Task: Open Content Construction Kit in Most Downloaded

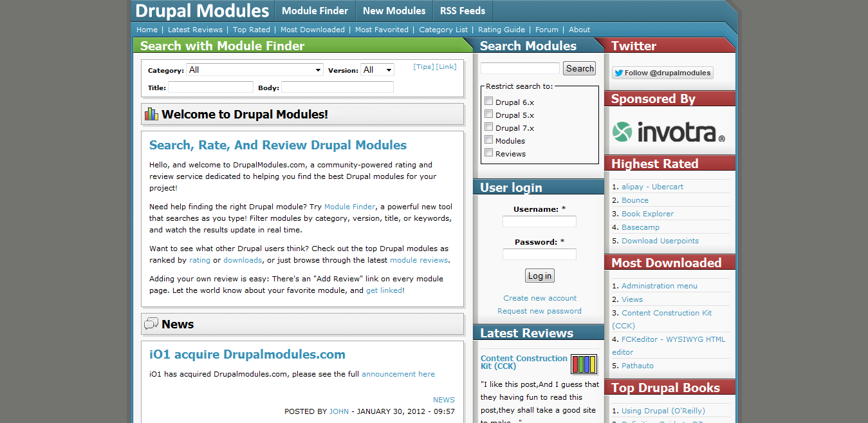Action: tap(663, 319)
